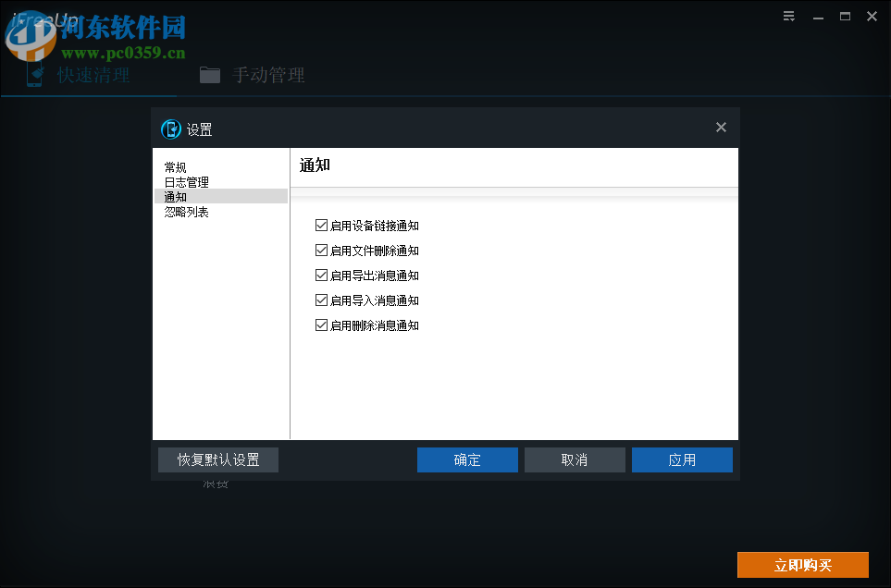891x588 pixels.
Task: Cancel the dialog via 取消
Action: point(575,459)
